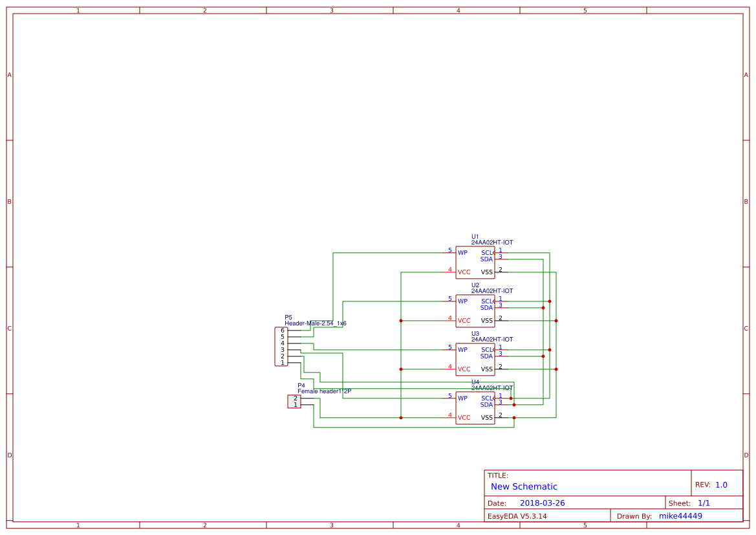Select the U2 designator label
Image resolution: width=756 pixels, height=535 pixels.
click(x=475, y=285)
